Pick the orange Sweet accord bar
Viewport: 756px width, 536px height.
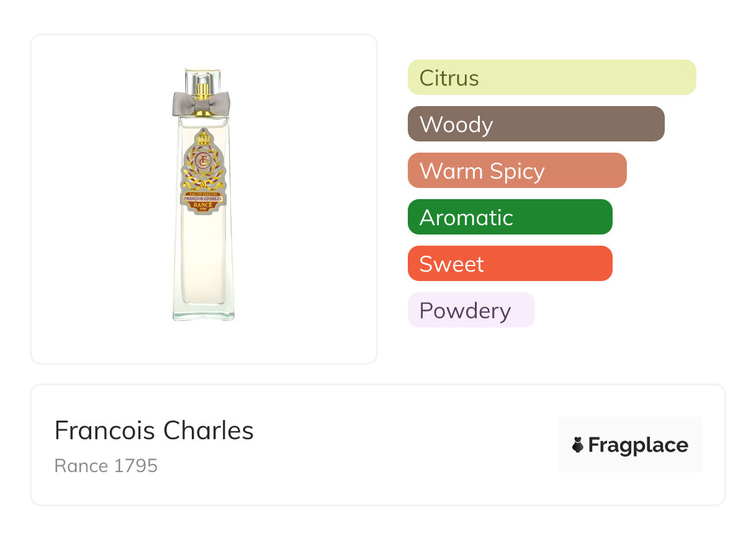(510, 264)
